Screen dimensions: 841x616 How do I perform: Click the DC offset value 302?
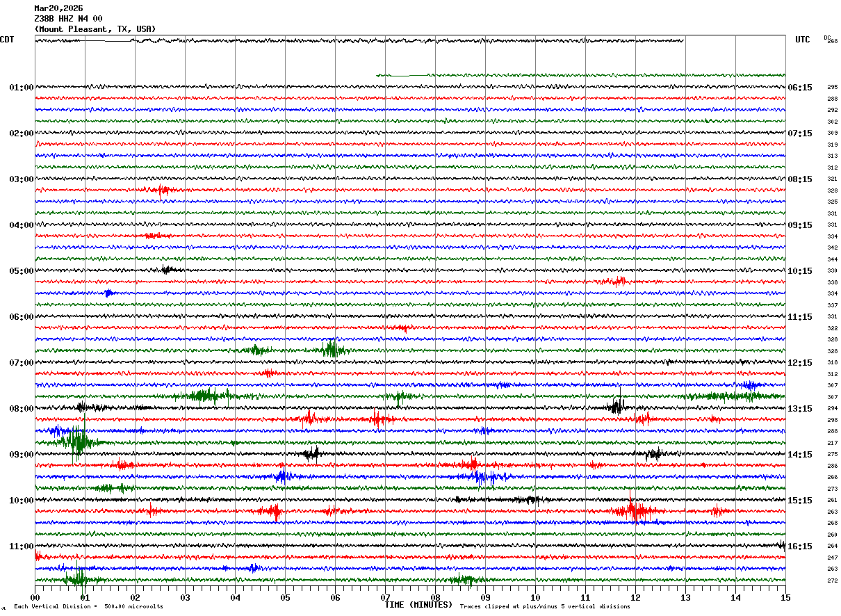click(x=832, y=122)
